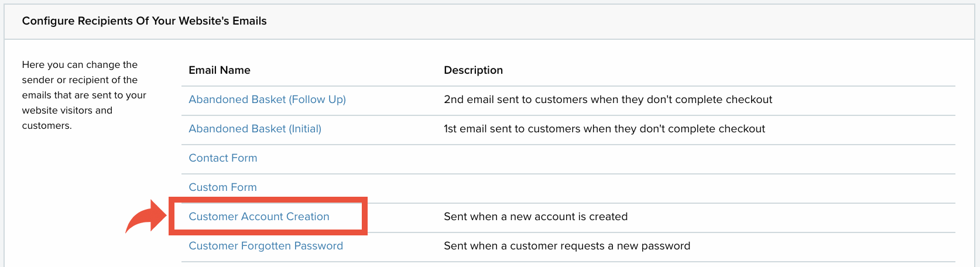Open Customer Forgotten Password email settings

click(x=266, y=246)
